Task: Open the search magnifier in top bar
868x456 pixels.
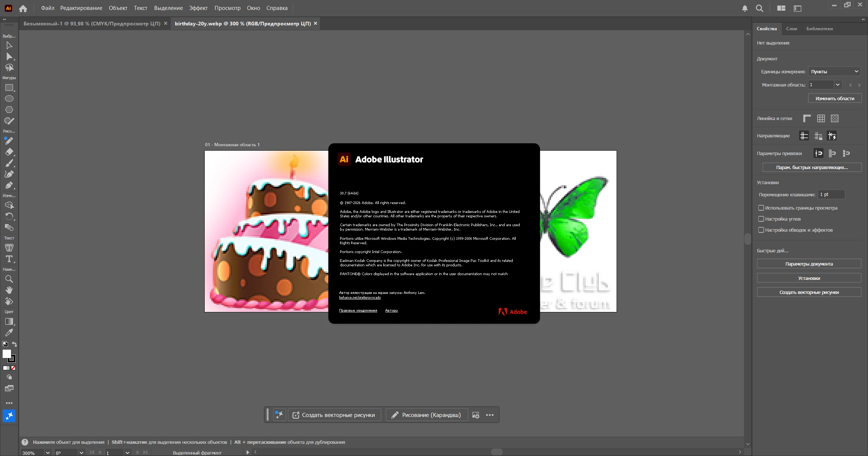Action: [759, 8]
